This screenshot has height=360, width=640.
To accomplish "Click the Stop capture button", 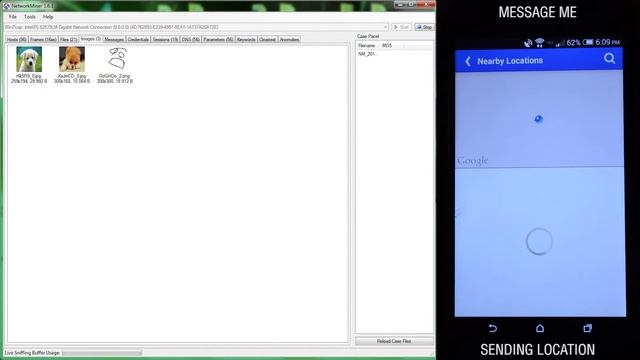I will [x=424, y=27].
